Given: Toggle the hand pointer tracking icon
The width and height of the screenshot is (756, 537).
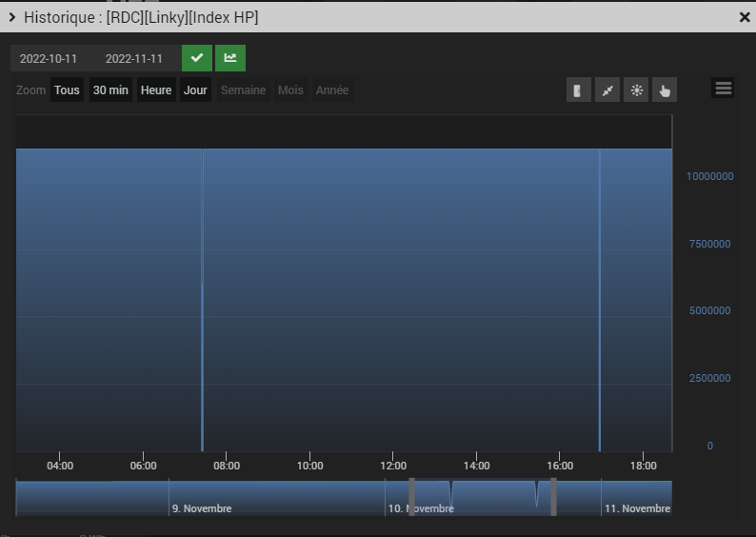Looking at the screenshot, I should coord(665,90).
